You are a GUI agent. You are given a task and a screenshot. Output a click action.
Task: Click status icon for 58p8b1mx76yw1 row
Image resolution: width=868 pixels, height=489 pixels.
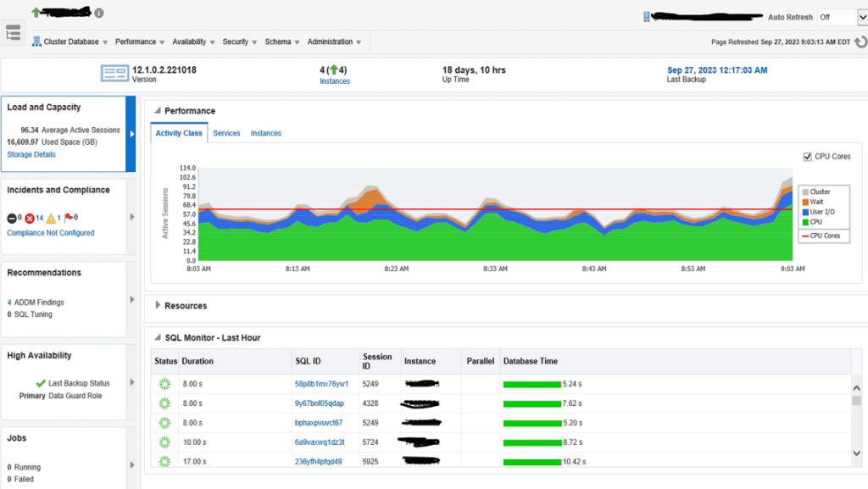tap(164, 384)
